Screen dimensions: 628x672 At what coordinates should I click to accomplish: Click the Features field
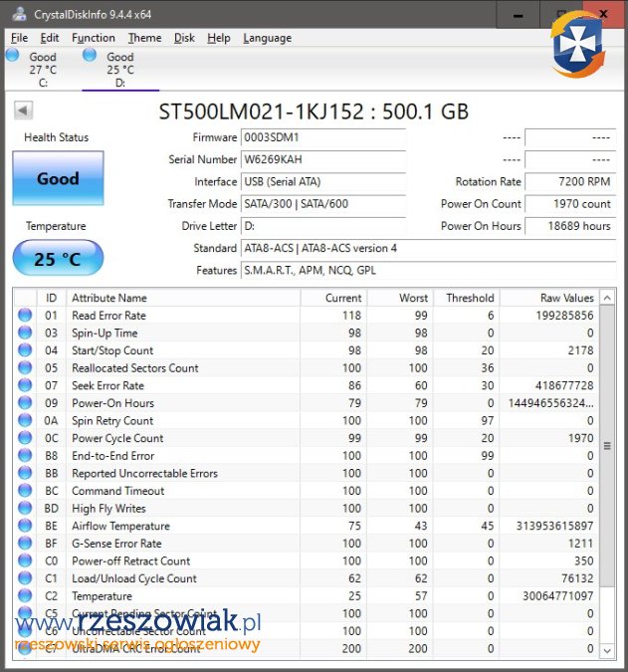coord(428,271)
